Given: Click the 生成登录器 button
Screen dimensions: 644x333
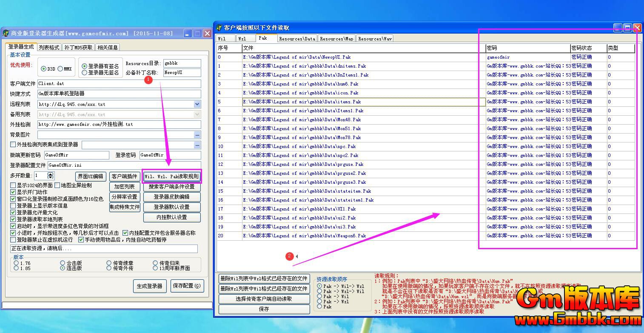Looking at the screenshot, I should point(150,286).
